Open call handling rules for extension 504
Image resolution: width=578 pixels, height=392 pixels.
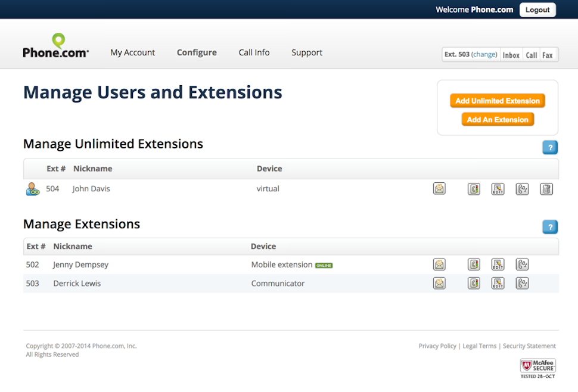[x=474, y=189]
